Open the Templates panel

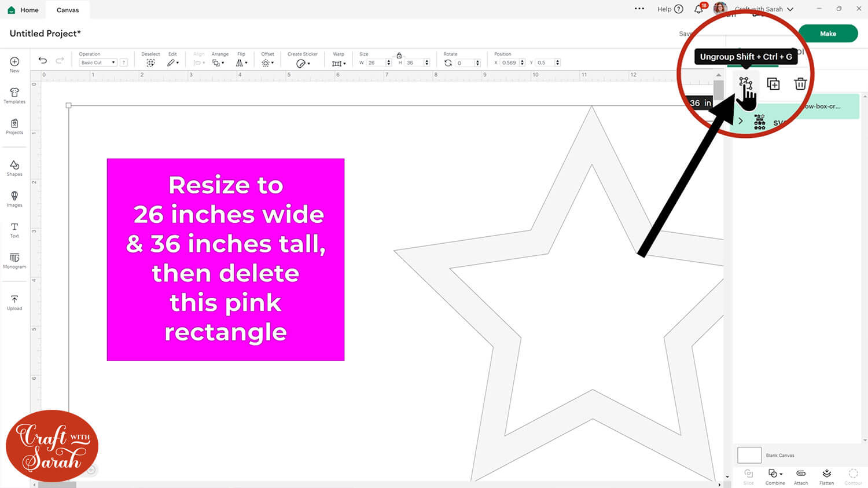(x=14, y=96)
